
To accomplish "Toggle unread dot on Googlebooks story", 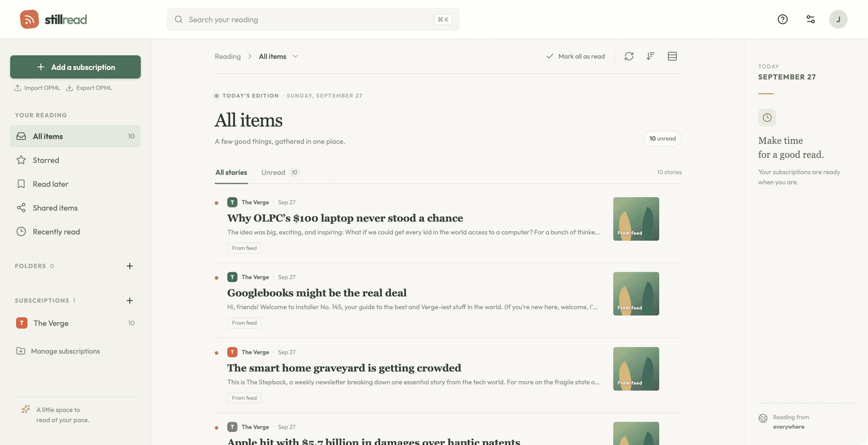I will pyautogui.click(x=216, y=278).
